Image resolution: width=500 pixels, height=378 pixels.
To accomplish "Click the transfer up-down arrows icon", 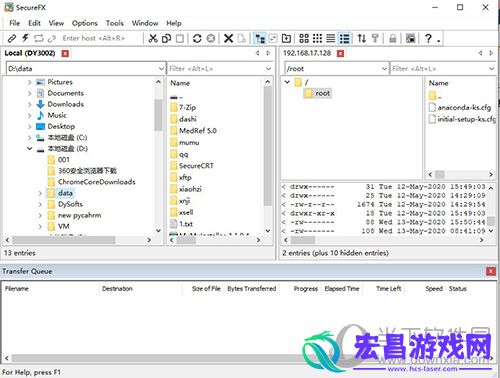I will pyautogui.click(x=362, y=38).
